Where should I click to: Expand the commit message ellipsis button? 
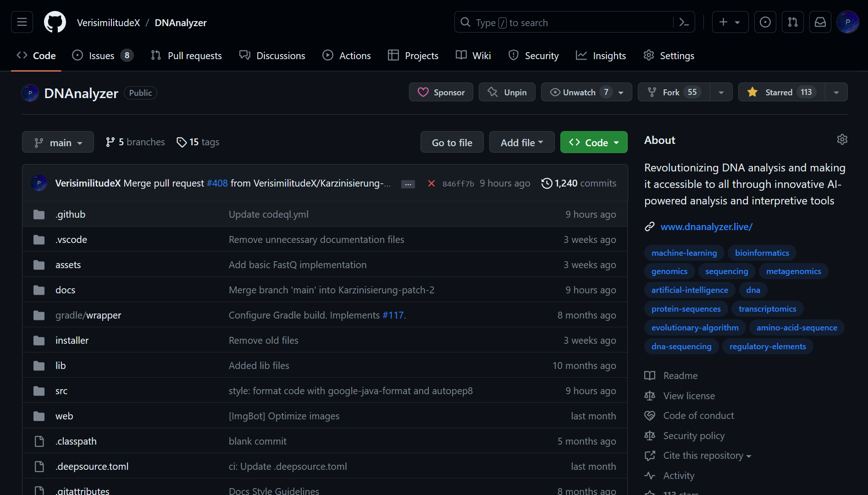(408, 184)
